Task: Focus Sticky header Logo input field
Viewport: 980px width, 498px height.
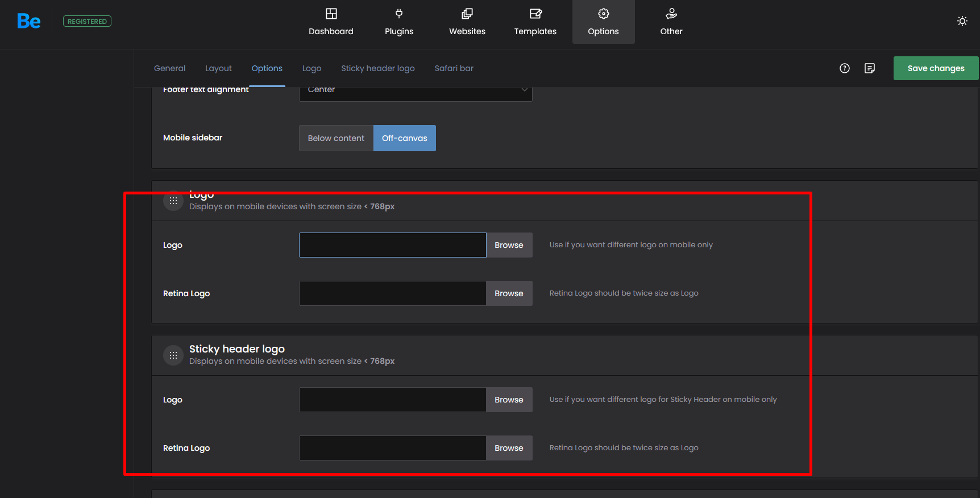Action: point(393,400)
